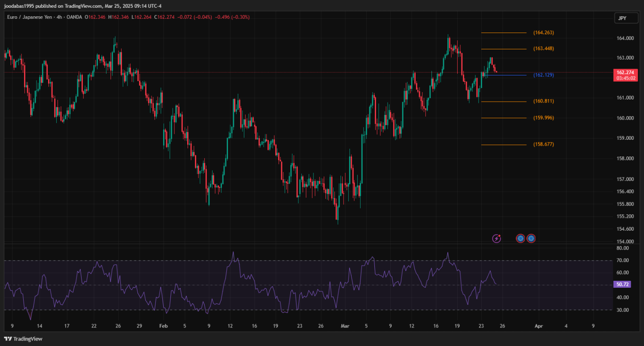Viewport: 644px width, 346px height.
Task: Click the 164.000 price scale label
Action: pos(625,39)
